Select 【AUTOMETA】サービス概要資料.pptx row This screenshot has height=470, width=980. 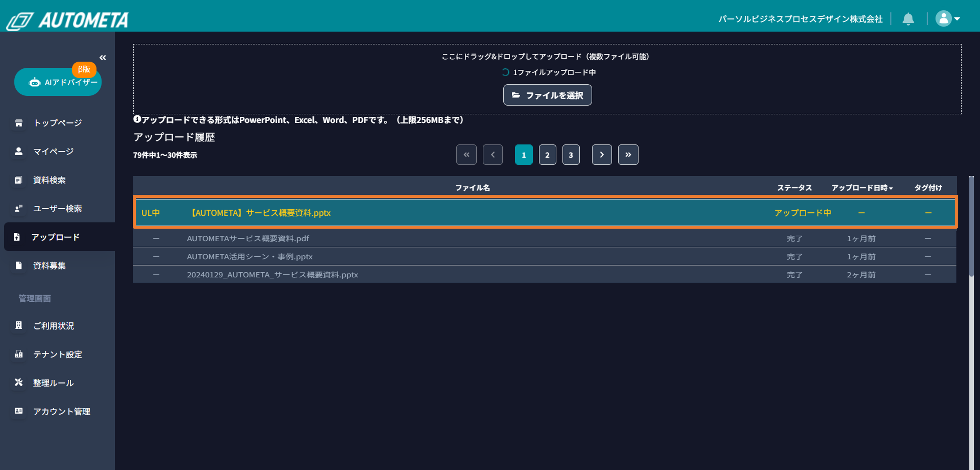click(545, 213)
